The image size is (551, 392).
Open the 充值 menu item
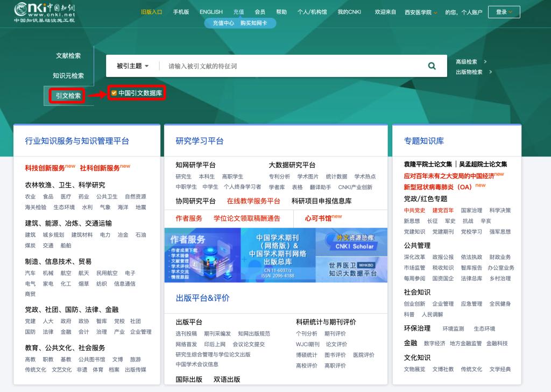click(x=238, y=12)
